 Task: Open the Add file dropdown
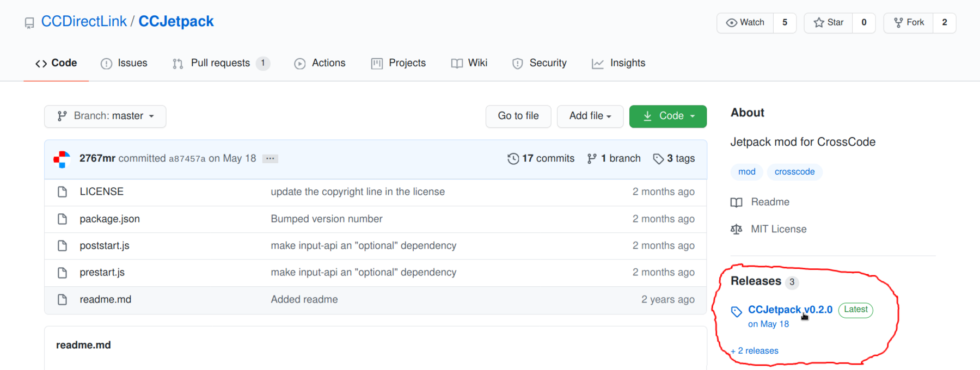pyautogui.click(x=590, y=116)
